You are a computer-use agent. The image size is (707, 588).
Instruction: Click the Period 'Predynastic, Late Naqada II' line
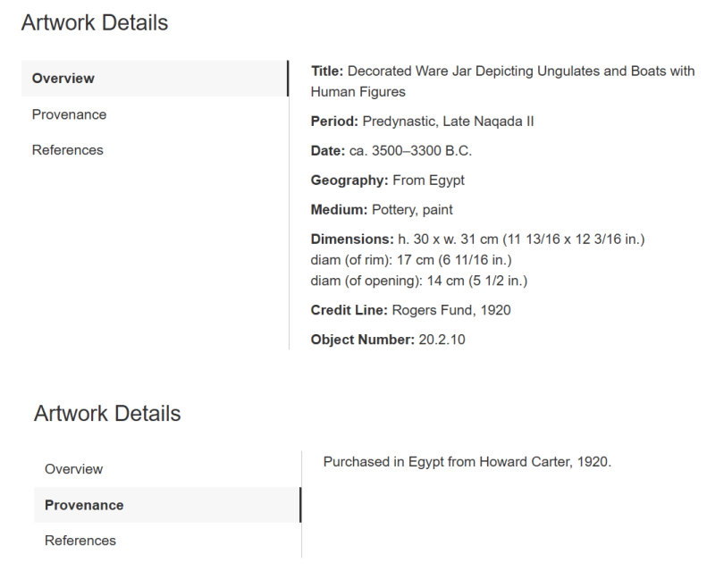[x=422, y=122]
